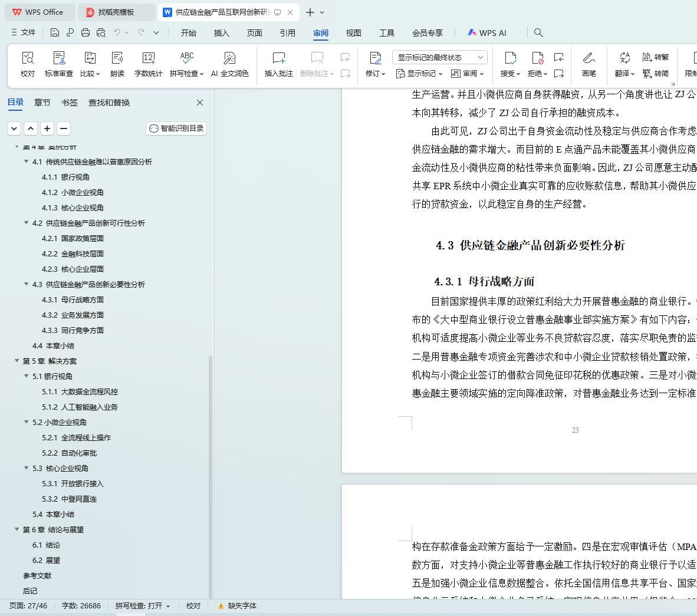The width and height of the screenshot is (697, 616).
Task: Click heading 4.3 供应链金融产品创新必要性分析 in document
Action: click(530, 245)
